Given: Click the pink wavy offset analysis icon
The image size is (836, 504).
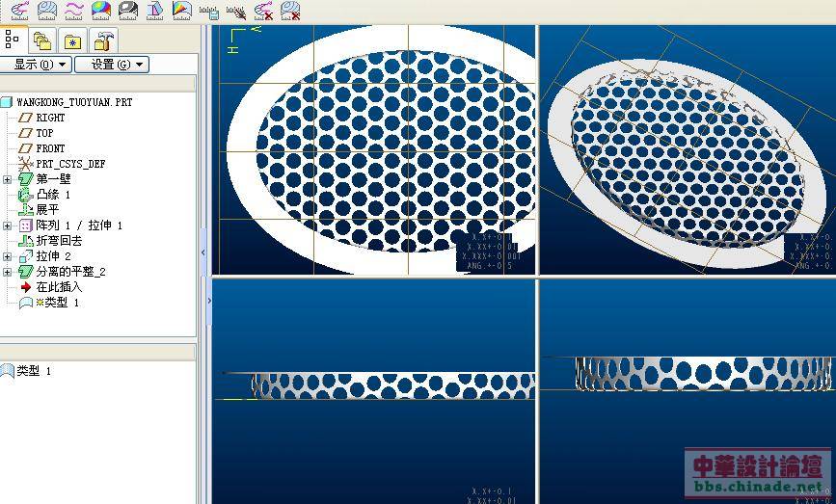Looking at the screenshot, I should [x=74, y=10].
